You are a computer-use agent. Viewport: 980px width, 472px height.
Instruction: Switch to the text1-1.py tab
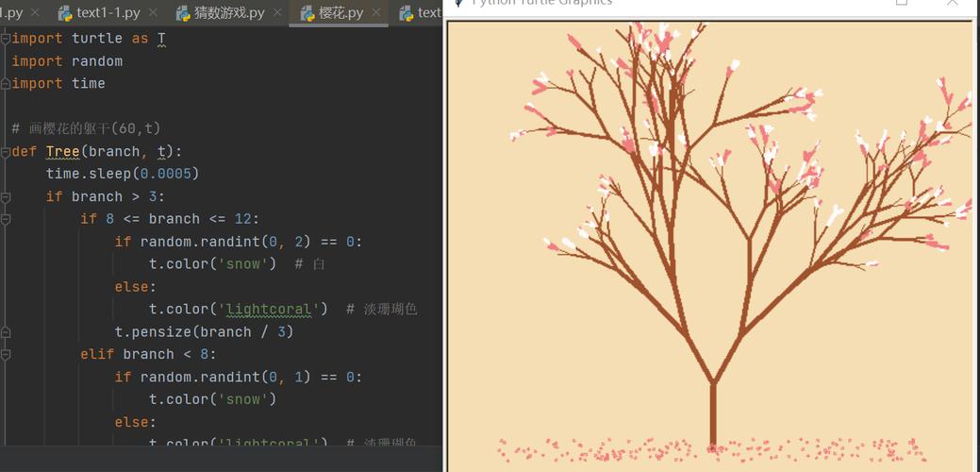pos(108,12)
